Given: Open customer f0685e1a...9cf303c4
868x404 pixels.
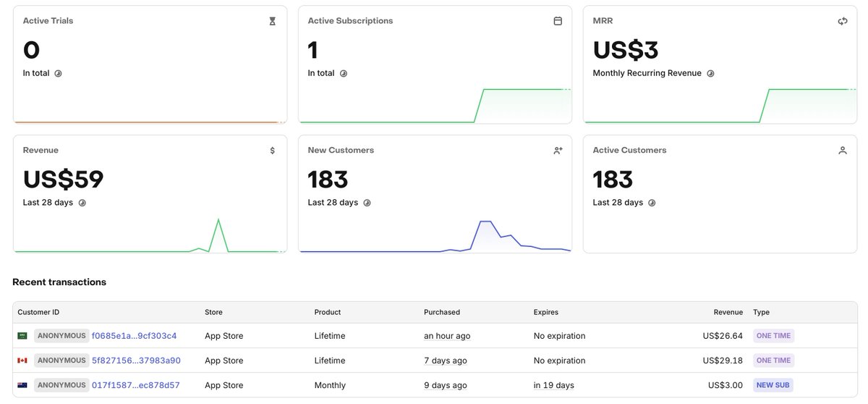Looking at the screenshot, I should (134, 336).
